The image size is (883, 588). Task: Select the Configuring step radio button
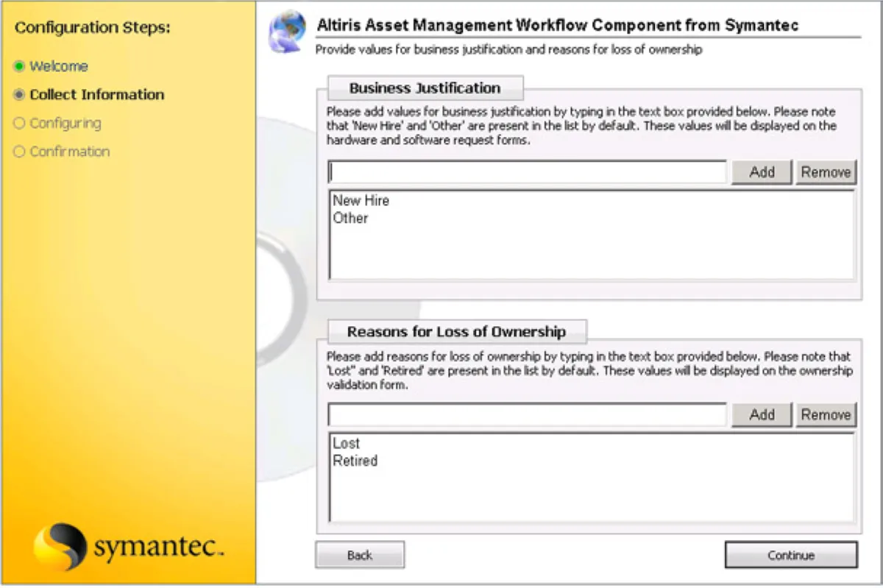tap(19, 124)
